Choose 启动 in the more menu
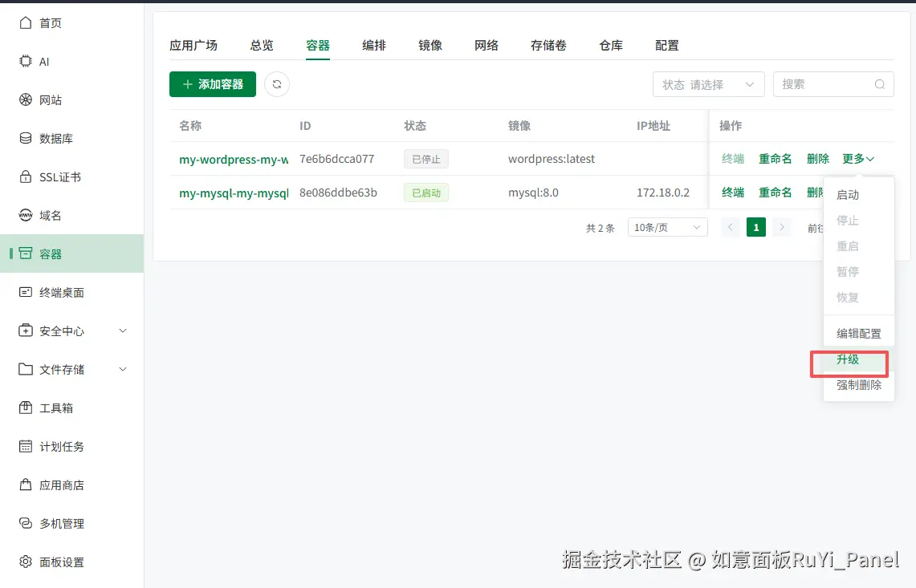Screen dimensions: 916x588 [859, 195]
